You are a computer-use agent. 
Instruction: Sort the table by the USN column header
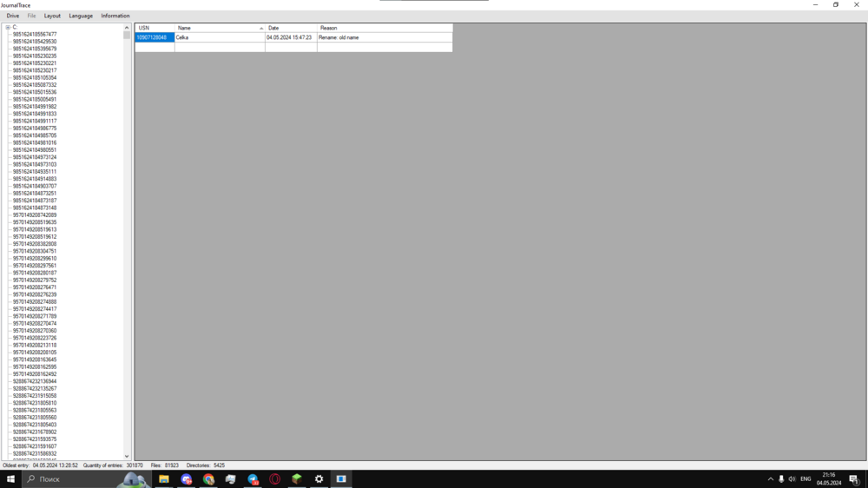pos(155,28)
